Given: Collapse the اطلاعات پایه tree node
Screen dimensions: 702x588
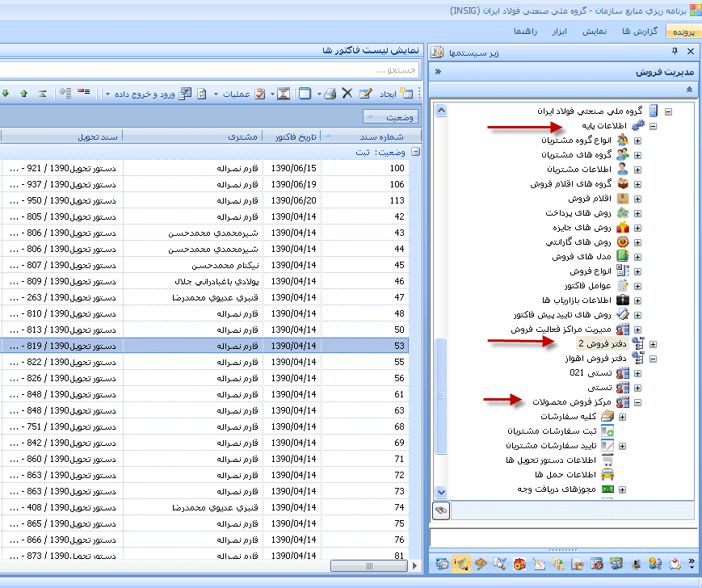Looking at the screenshot, I should click(x=653, y=126).
